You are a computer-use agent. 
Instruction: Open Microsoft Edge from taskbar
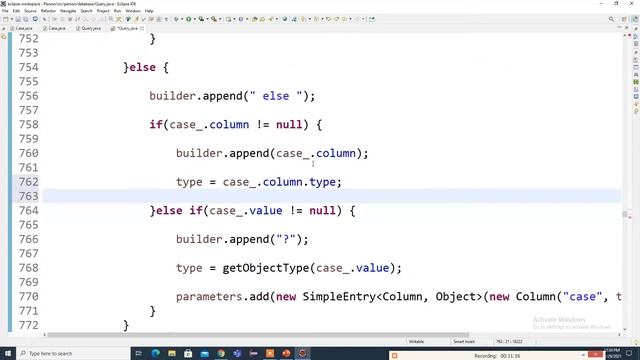point(156,353)
